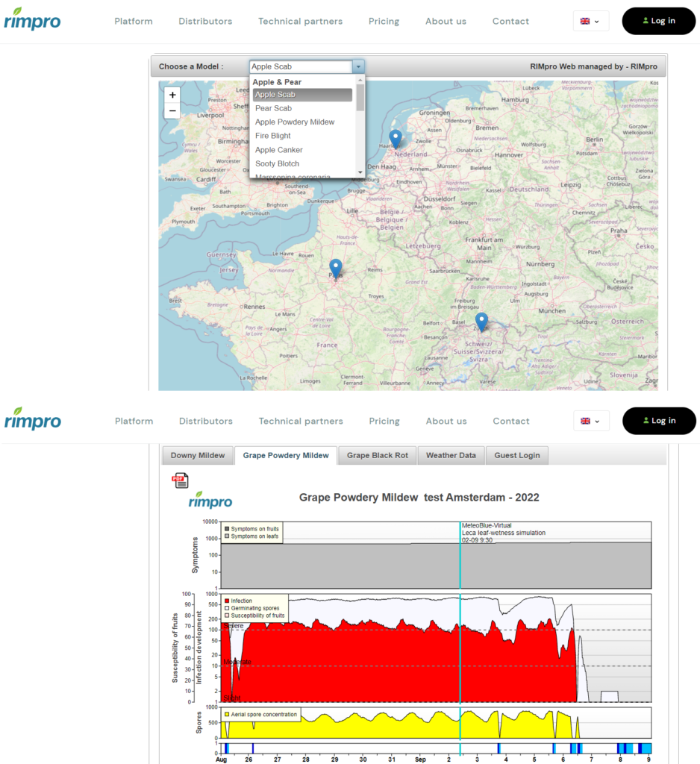Screen dimensions: 700x764
Task: Click the map marker near Amsterdam
Action: coord(396,139)
